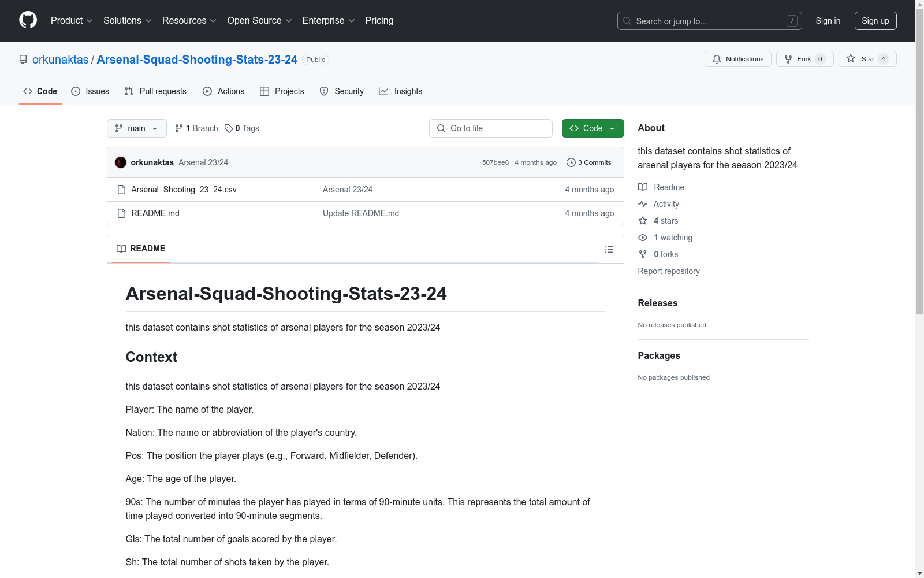Click the Sign up button
Screen dimensions: 924x578
tap(875, 21)
